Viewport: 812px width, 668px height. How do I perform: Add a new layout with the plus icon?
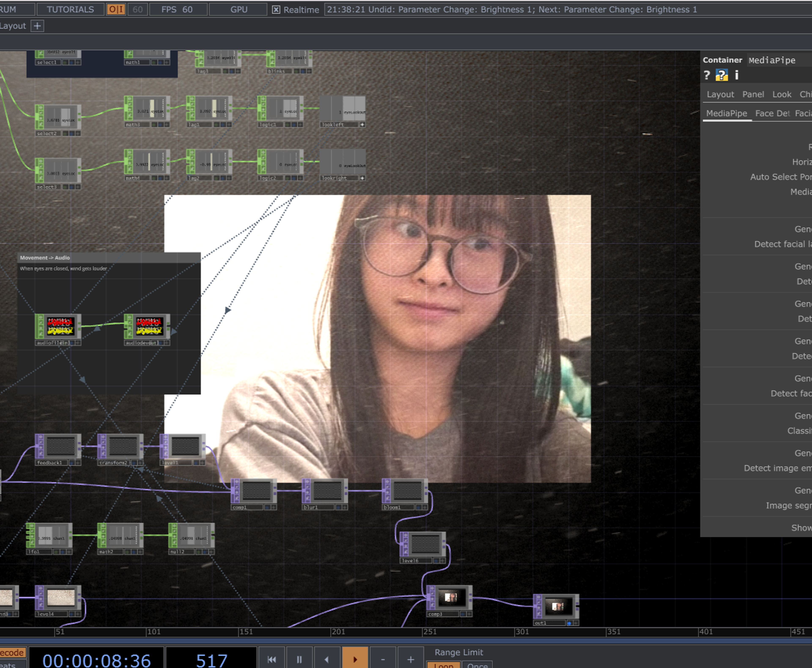37,26
